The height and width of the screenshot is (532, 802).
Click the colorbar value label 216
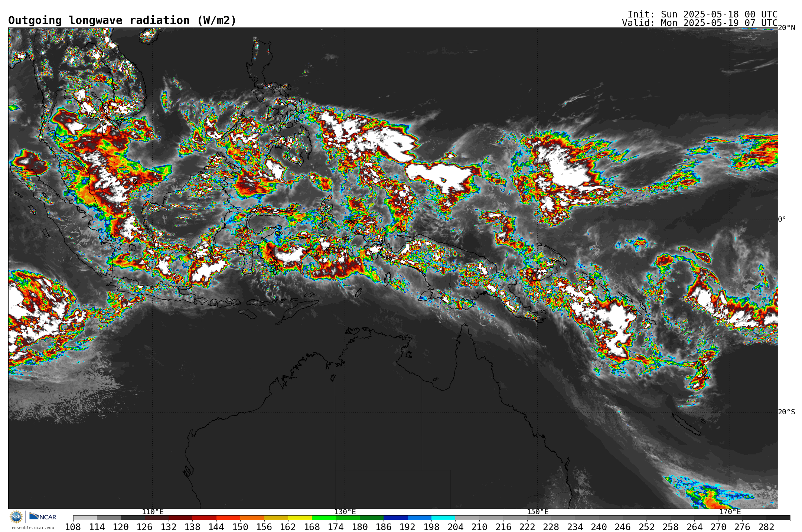pyautogui.click(x=503, y=527)
